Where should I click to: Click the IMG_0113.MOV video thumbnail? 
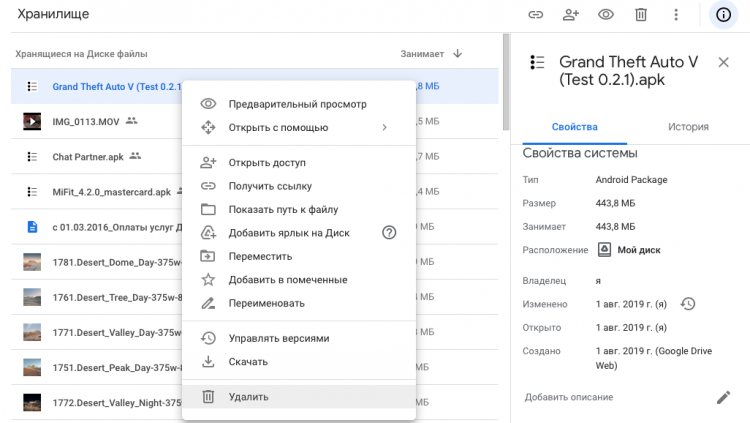point(32,122)
